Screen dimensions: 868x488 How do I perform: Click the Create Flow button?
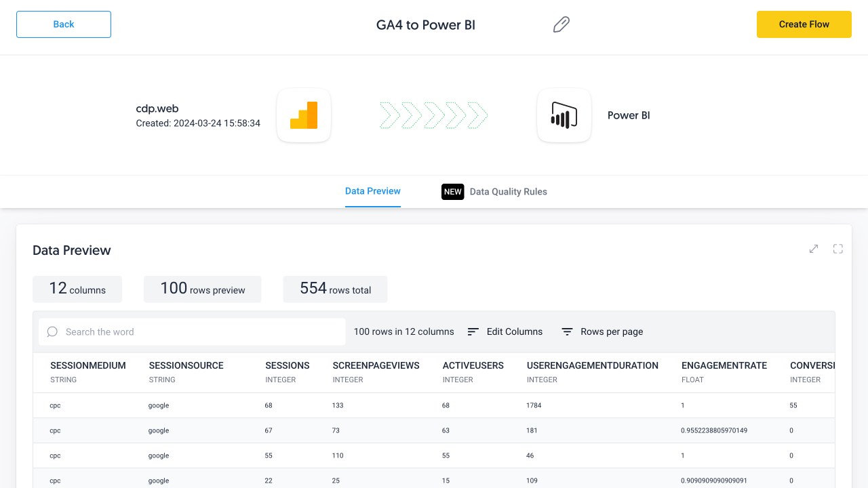[804, 24]
